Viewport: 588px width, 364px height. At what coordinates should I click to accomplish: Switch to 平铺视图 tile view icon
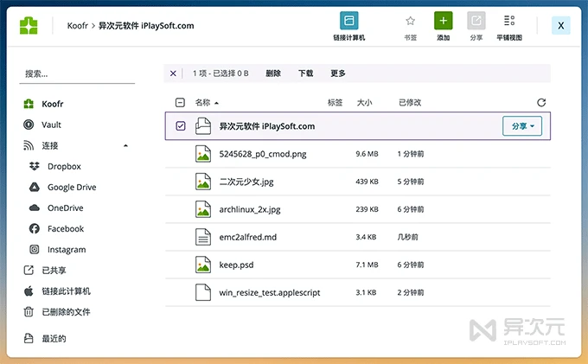pyautogui.click(x=509, y=20)
